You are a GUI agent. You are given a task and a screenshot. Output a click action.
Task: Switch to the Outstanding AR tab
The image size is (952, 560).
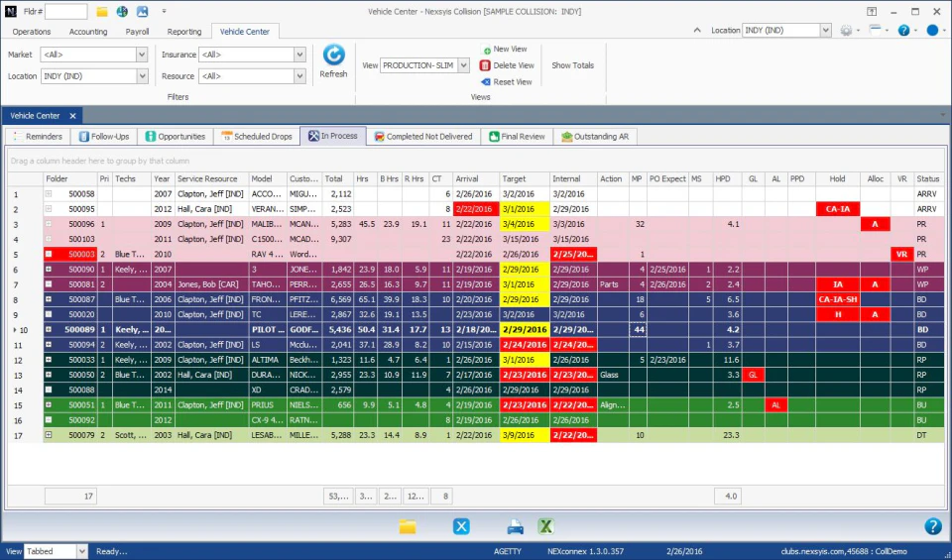[x=596, y=136]
